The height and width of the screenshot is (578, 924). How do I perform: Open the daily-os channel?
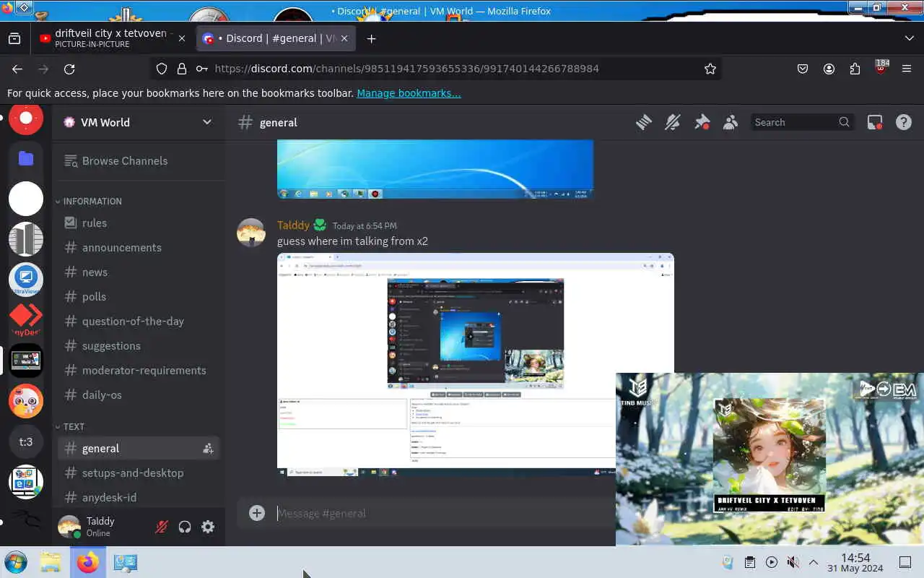139,394
